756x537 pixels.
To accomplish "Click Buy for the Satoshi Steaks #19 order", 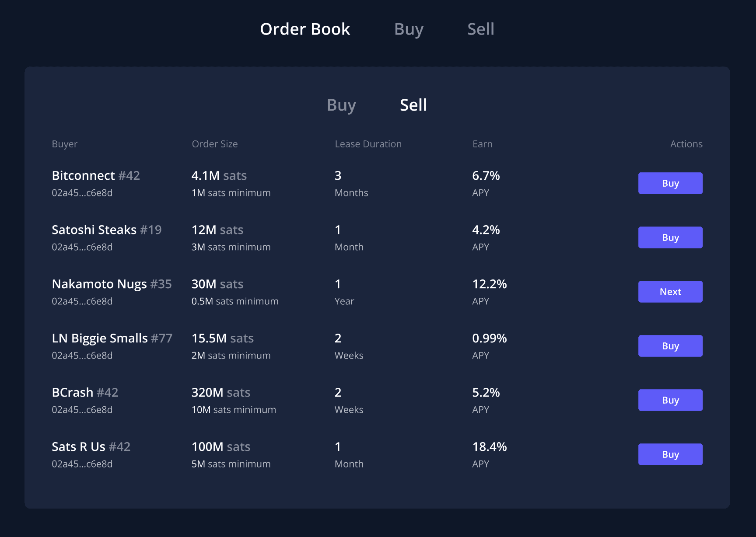I will (x=670, y=237).
